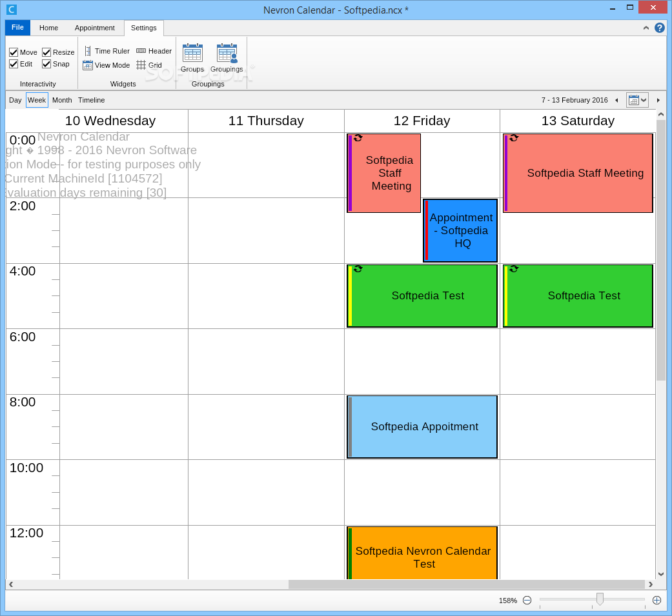Click recurrence icon on Saturday Staff Meeting
The image size is (672, 616).
coord(514,138)
